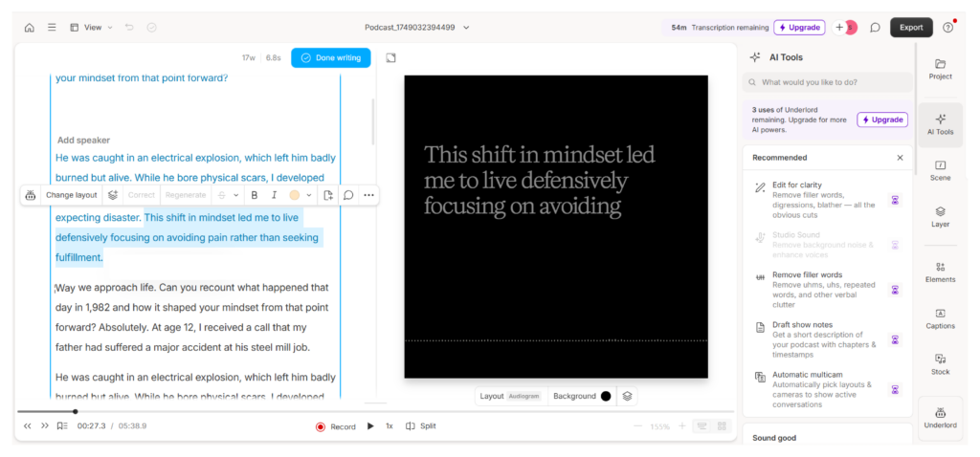Viewport: 980px width, 457px height.
Task: Open the View dropdown menu
Action: (91, 28)
